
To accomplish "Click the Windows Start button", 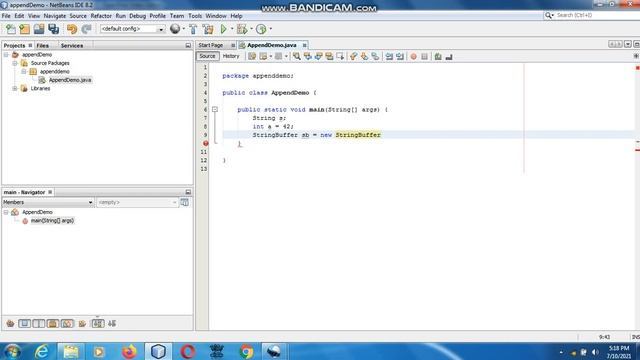I will [12, 351].
